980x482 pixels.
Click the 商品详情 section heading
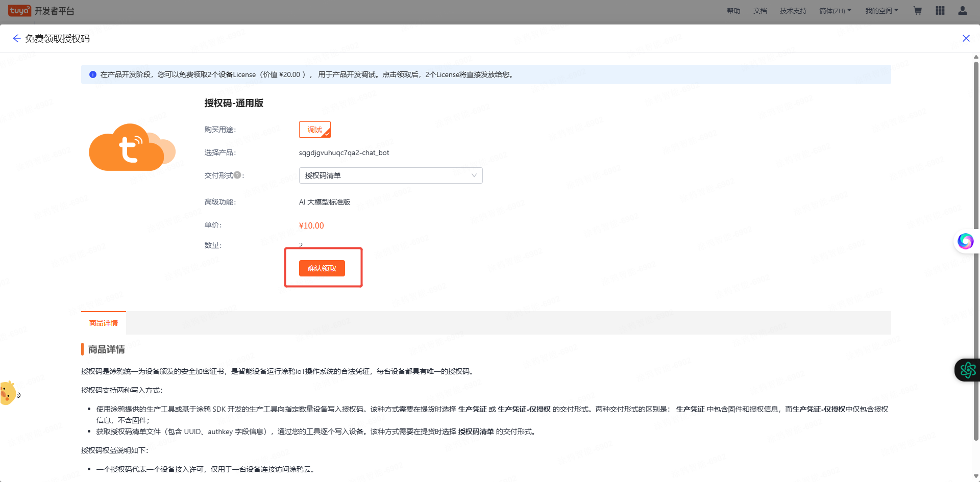click(107, 349)
